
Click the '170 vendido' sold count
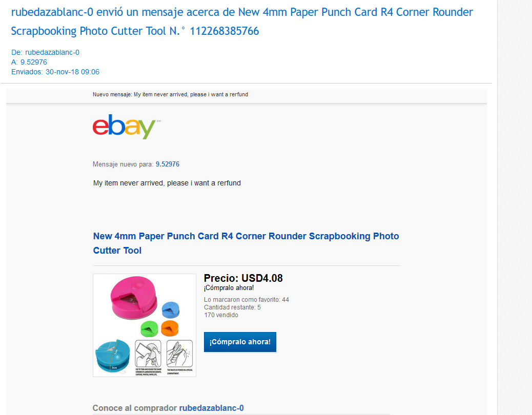point(221,315)
